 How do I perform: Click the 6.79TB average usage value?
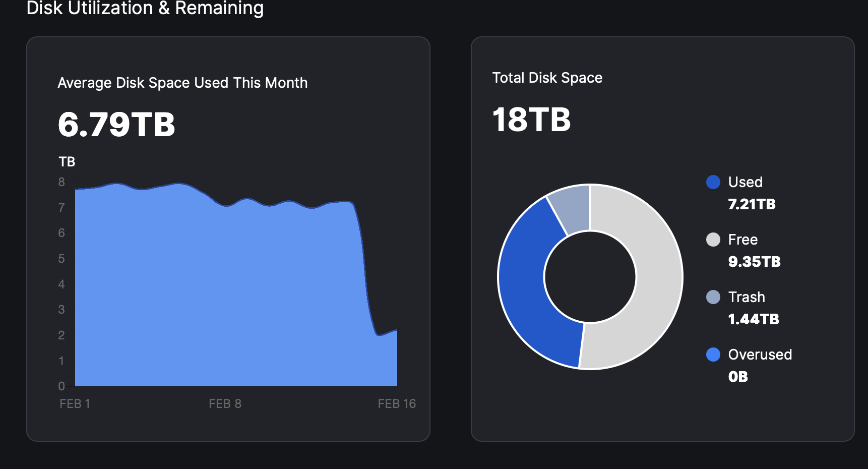[x=116, y=125]
